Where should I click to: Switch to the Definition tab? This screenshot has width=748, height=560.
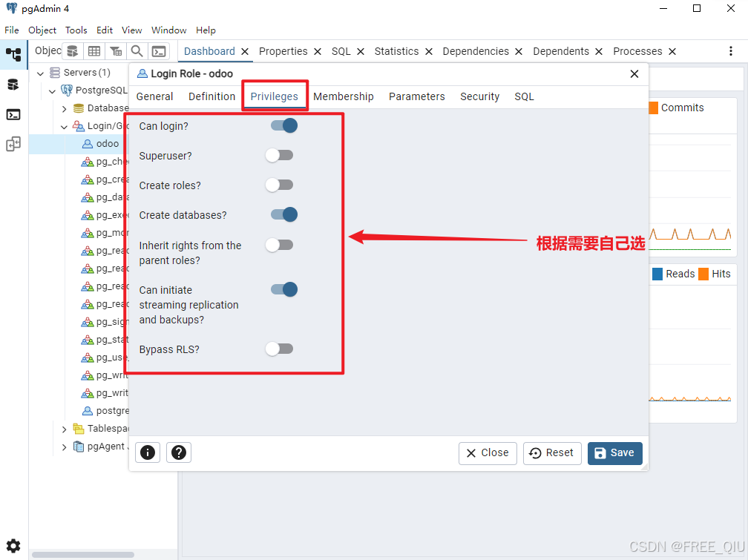pyautogui.click(x=211, y=96)
